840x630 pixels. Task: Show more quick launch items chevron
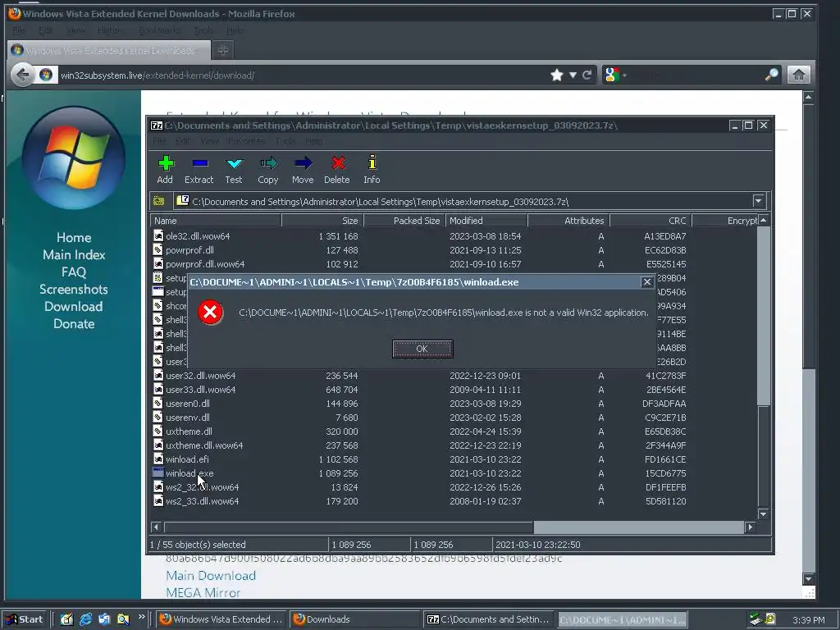(x=141, y=617)
